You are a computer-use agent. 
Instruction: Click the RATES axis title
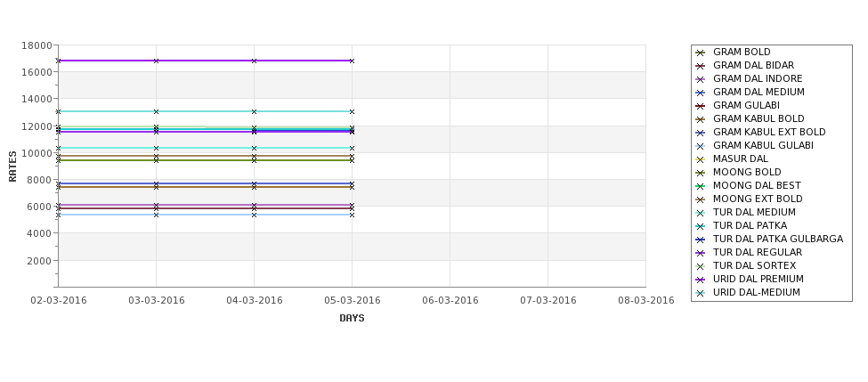click(12, 167)
